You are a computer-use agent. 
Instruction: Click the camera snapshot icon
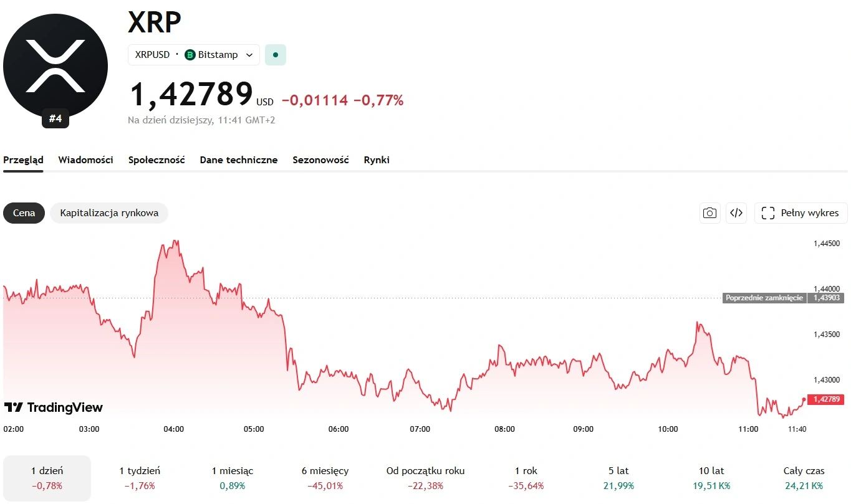[709, 213]
